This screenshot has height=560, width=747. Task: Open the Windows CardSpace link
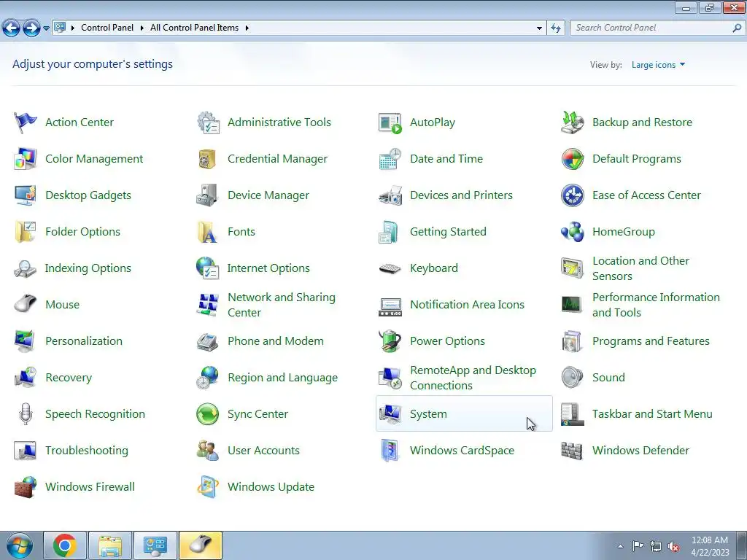coord(462,451)
